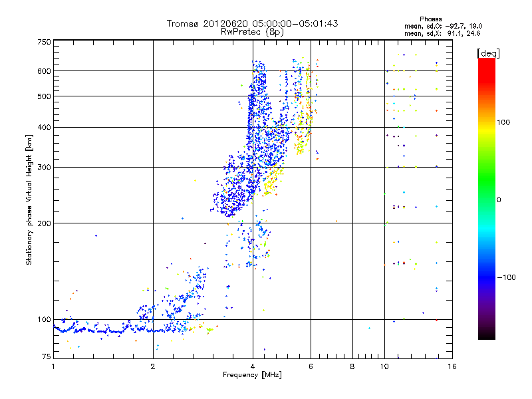This screenshot has height=399, width=532.
Task: Select the "Phases" heading text
Action: click(430, 19)
